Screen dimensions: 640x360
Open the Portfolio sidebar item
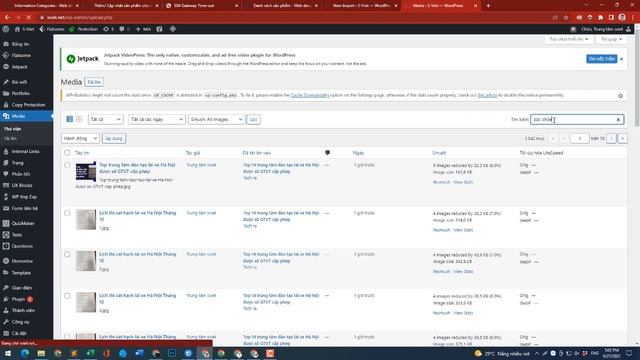[20, 93]
